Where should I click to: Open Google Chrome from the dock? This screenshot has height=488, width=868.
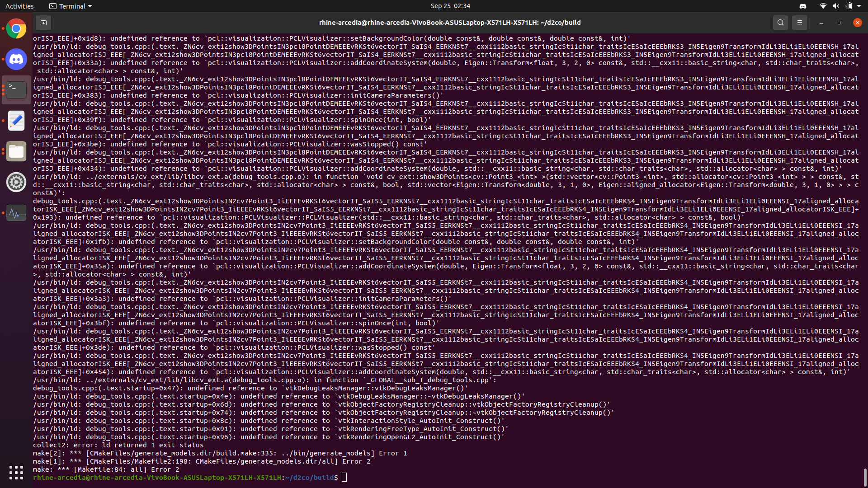tap(16, 29)
